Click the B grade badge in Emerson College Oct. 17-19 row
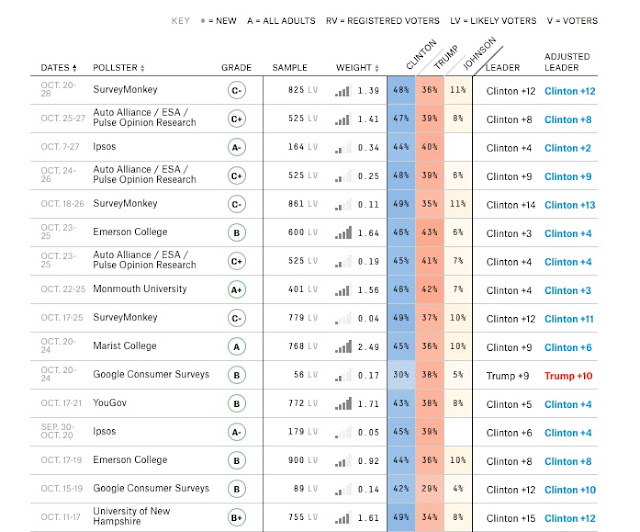 (x=237, y=461)
